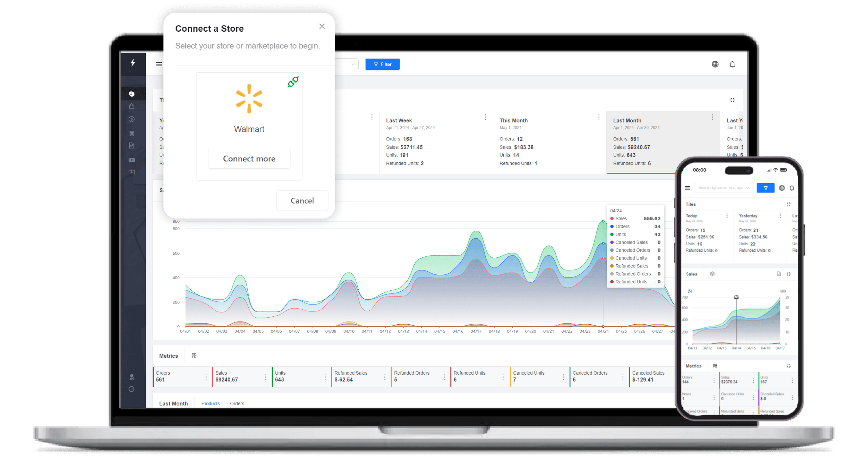868x464 pixels.
Task: Click the logout icon at the sidebar bottom
Action: tap(132, 389)
